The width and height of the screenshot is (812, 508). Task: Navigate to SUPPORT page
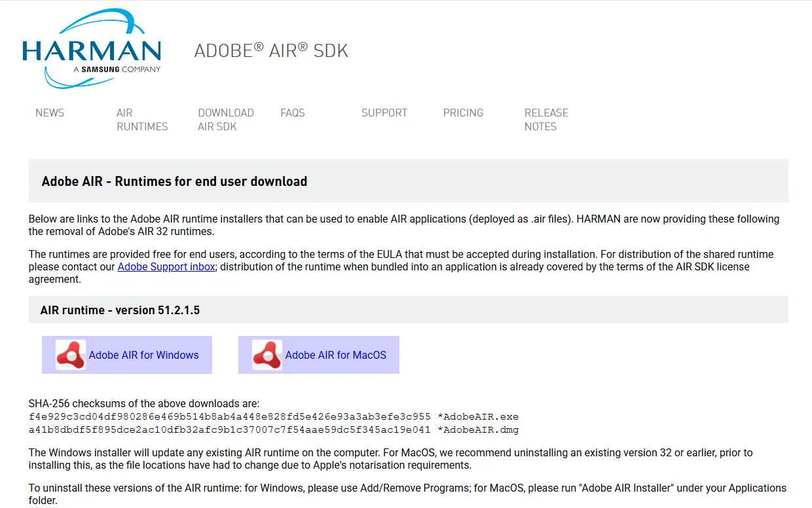(384, 113)
